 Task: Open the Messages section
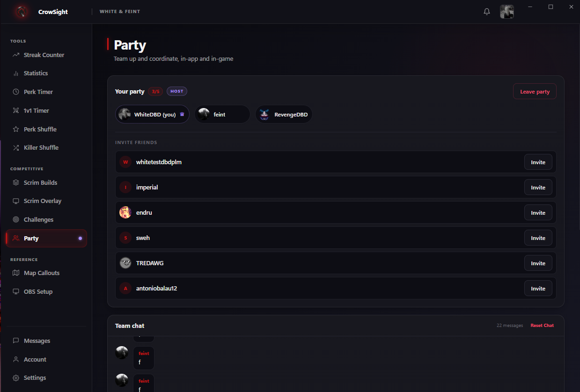point(46,341)
